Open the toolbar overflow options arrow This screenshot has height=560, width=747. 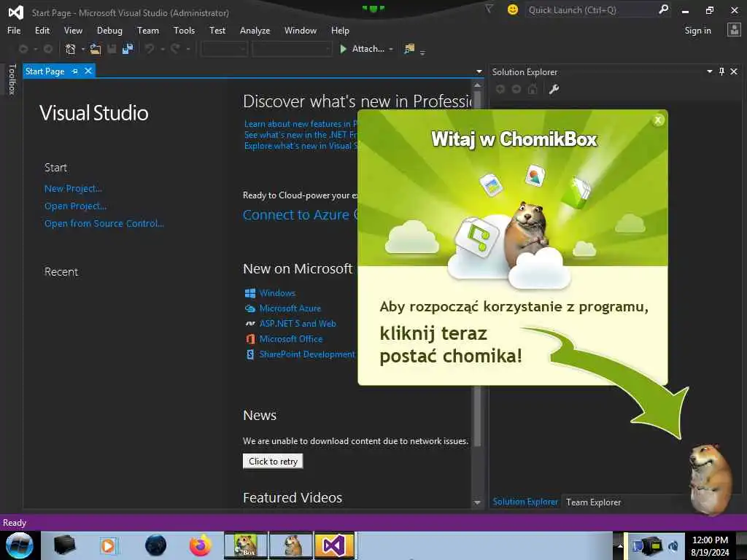tap(422, 52)
